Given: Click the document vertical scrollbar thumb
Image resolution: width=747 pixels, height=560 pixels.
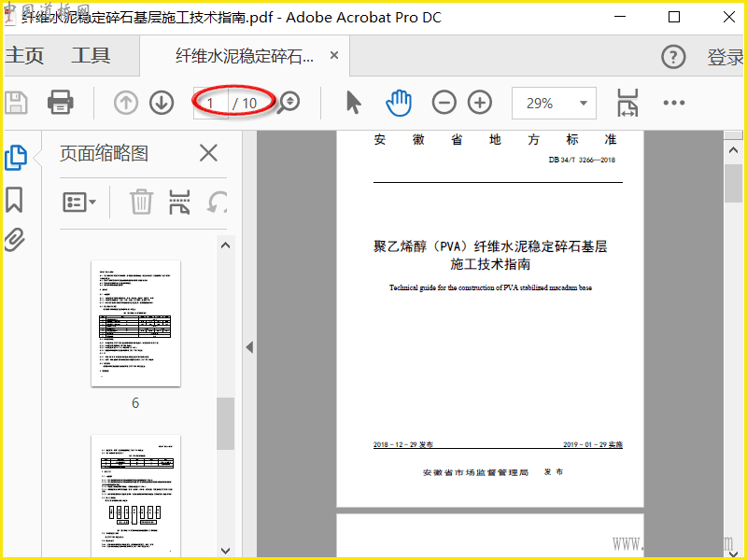Looking at the screenshot, I should tap(733, 183).
